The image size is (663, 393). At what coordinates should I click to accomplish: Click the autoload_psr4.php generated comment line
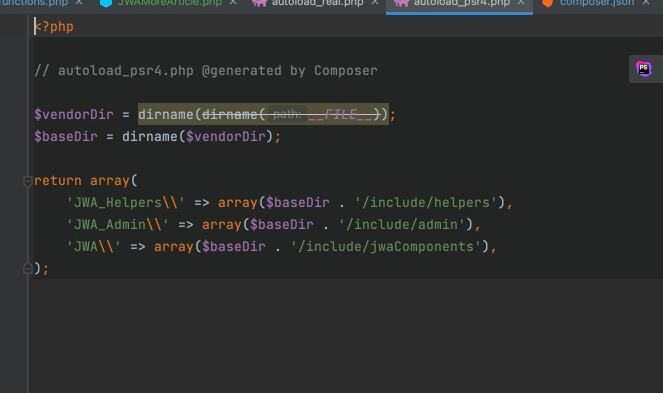pos(205,71)
